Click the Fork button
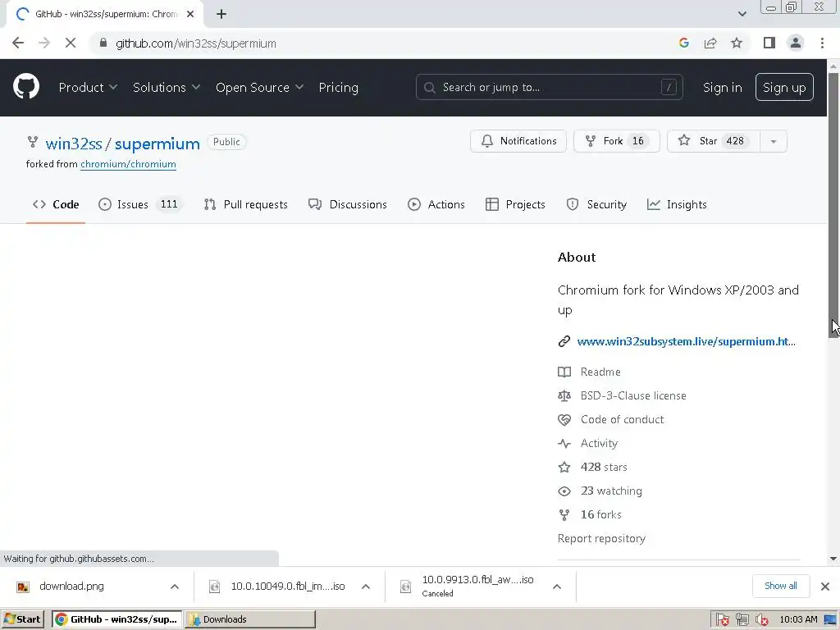This screenshot has width=840, height=630. pos(616,141)
